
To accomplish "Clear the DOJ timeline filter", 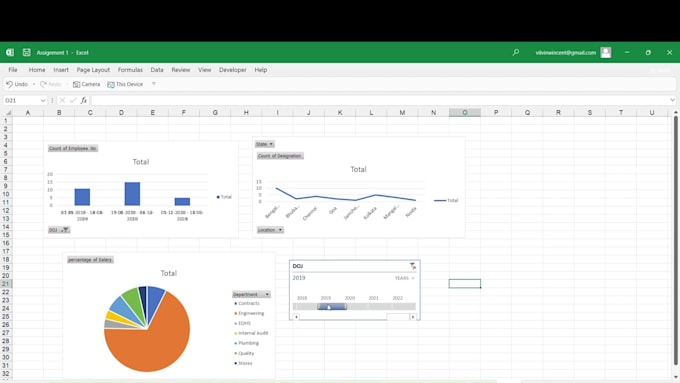I will 412,266.
